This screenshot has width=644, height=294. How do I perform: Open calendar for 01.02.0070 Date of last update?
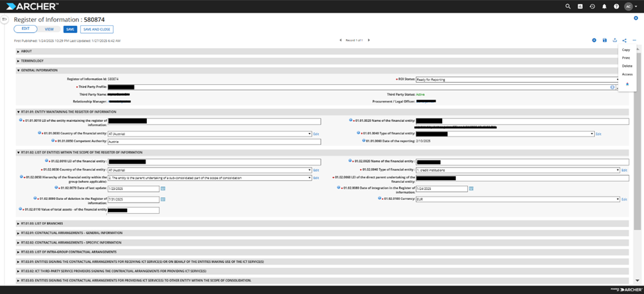click(163, 189)
